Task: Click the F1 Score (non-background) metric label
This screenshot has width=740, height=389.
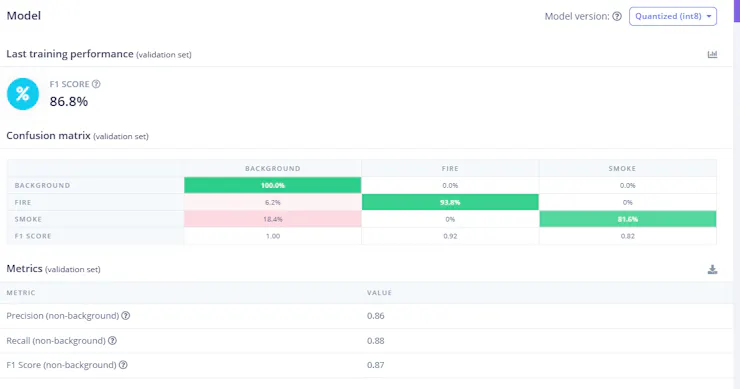Action: (61, 365)
